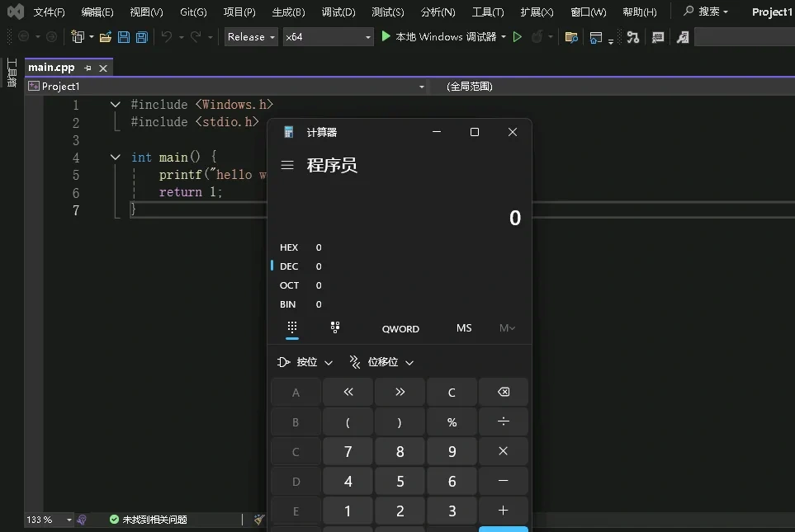Save the current file with Save icon
Viewport: 795px width, 532px height.
point(124,36)
